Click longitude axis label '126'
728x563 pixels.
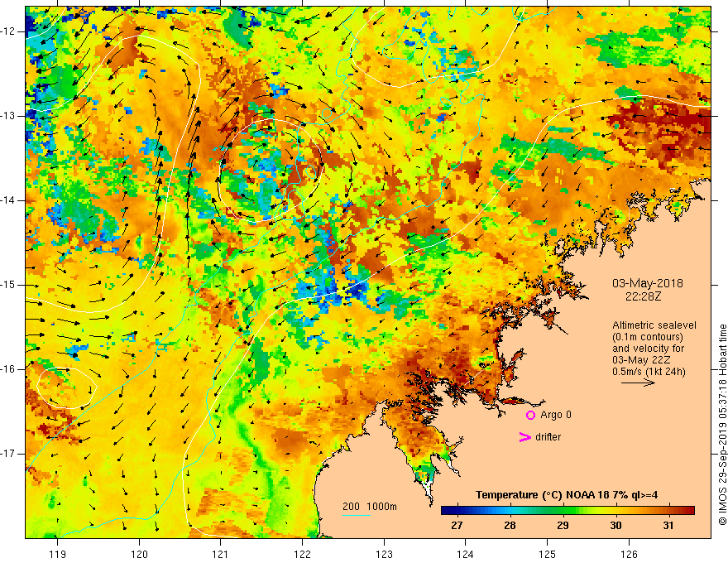pos(629,554)
